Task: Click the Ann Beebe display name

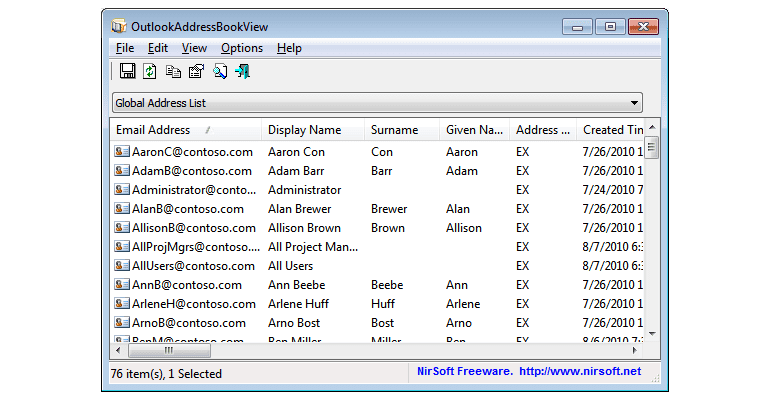Action: 296,285
